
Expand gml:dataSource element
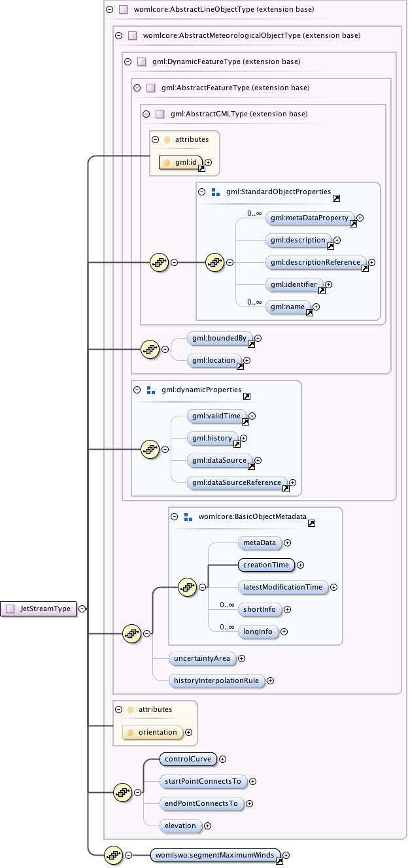[x=258, y=461]
